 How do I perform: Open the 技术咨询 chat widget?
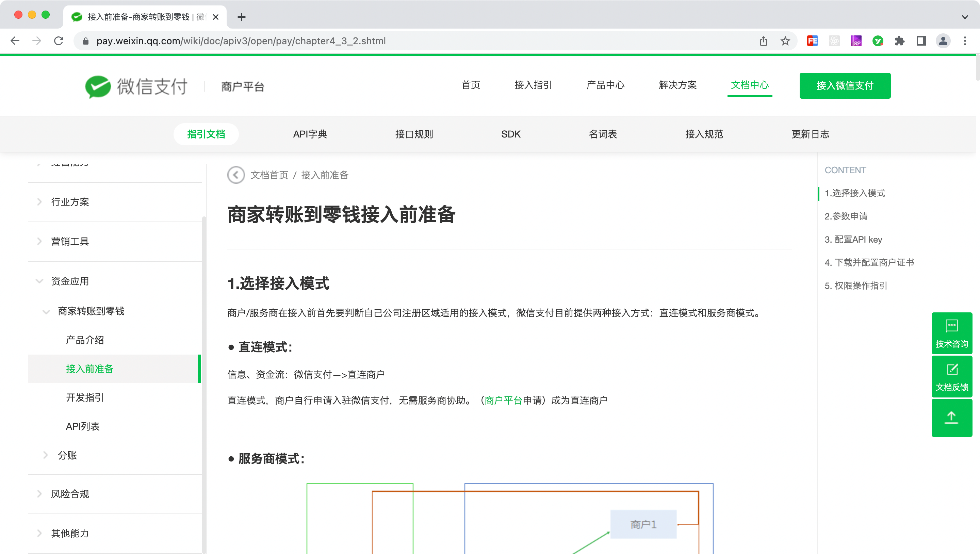tap(951, 333)
